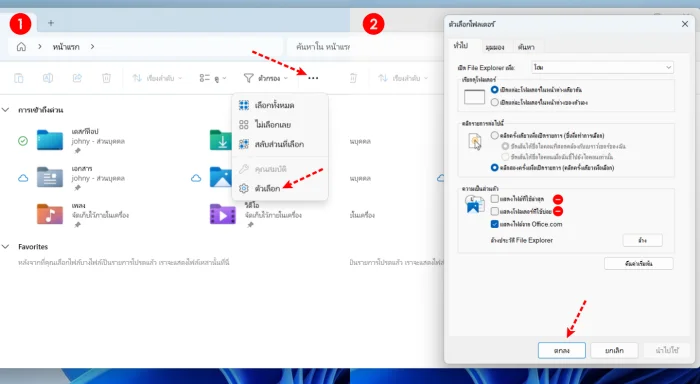
Task: Click the หน้าแรก breadcrumb in address bar
Action: pos(66,46)
